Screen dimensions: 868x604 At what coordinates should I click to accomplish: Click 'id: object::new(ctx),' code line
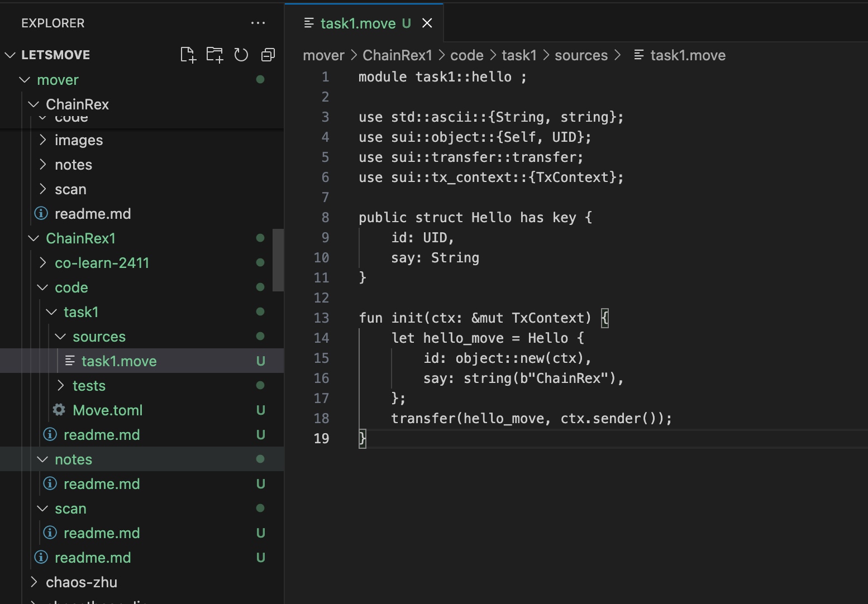[x=507, y=358]
